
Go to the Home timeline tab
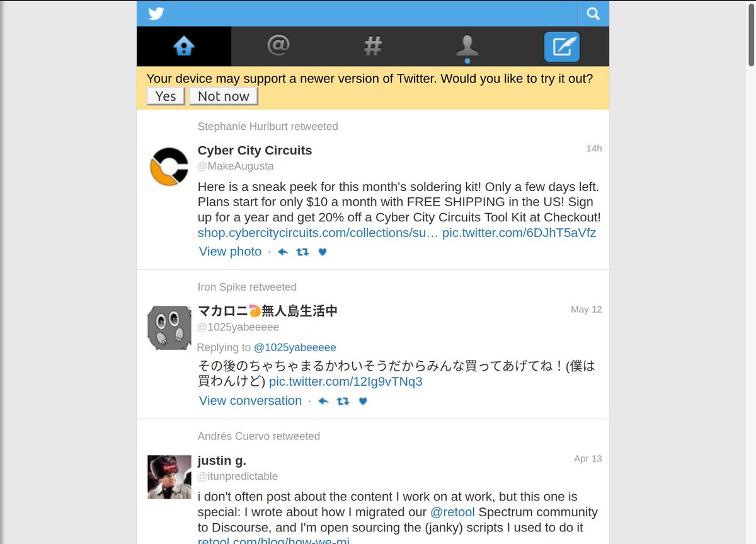point(184,46)
